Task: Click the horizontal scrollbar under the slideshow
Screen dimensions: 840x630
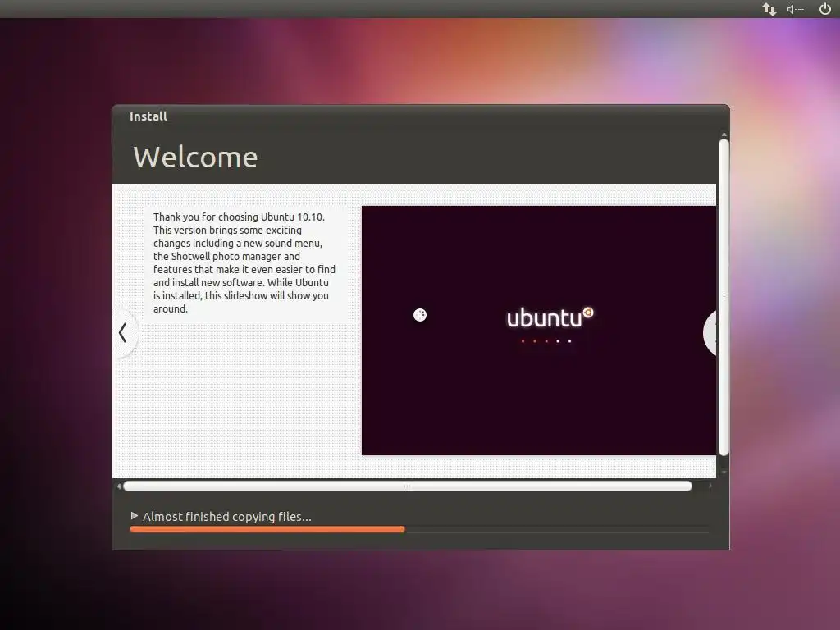Action: pyautogui.click(x=408, y=486)
